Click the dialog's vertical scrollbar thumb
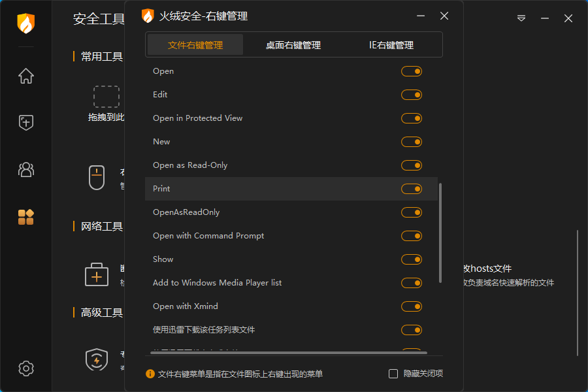588x392 pixels. (x=440, y=232)
